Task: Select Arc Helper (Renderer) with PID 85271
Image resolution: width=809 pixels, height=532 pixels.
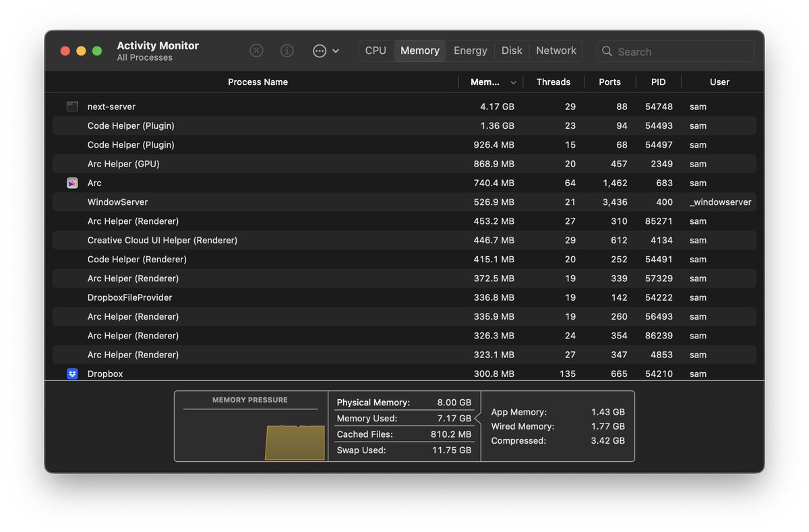Action: coord(404,221)
